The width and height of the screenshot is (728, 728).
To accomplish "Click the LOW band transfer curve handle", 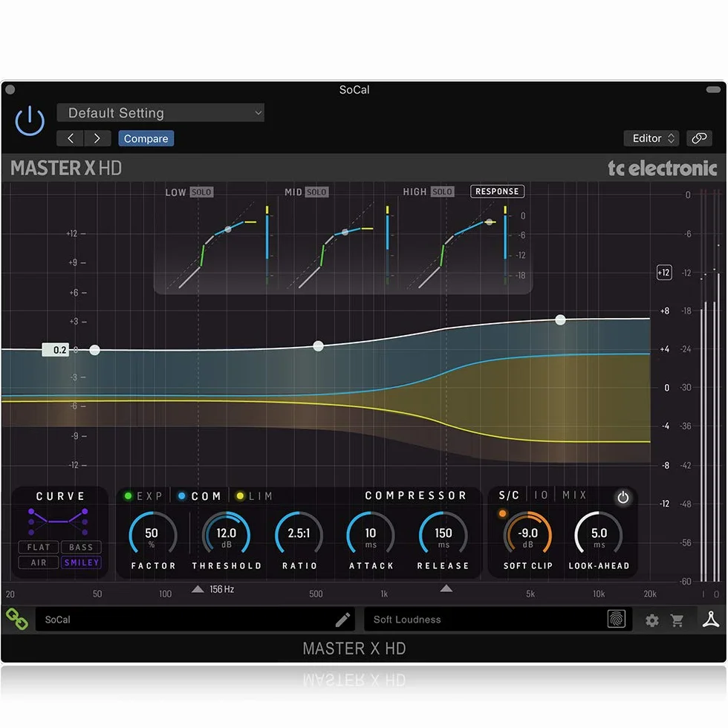I will tap(228, 230).
